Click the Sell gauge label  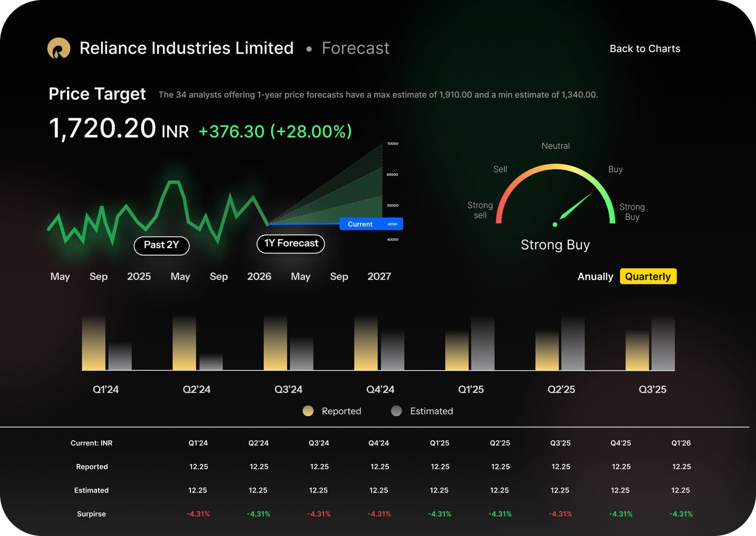click(500, 169)
